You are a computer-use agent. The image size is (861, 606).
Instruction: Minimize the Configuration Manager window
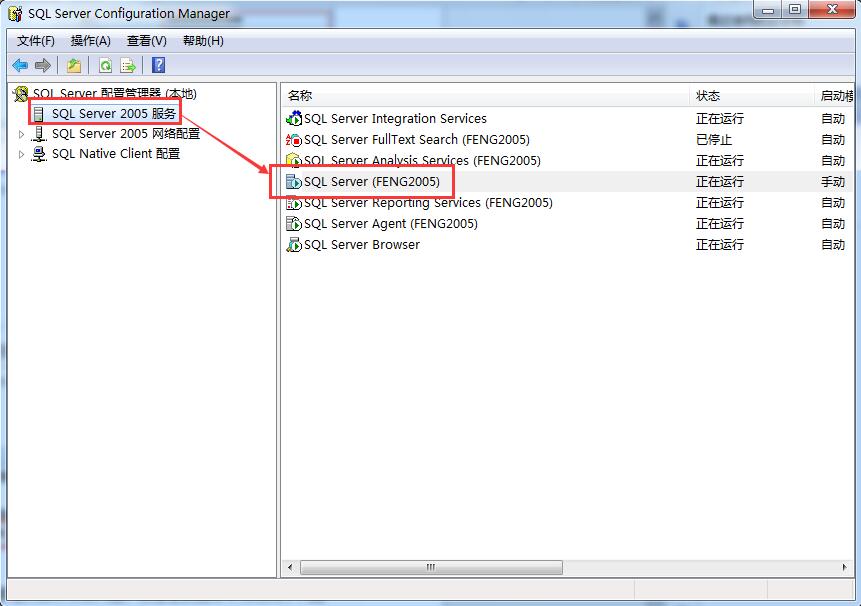point(768,10)
